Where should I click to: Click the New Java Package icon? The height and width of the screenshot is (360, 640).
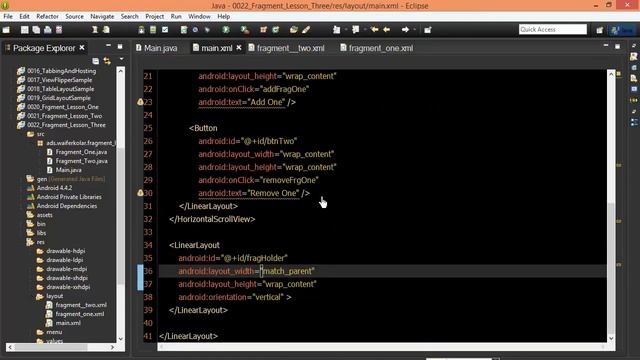263,30
